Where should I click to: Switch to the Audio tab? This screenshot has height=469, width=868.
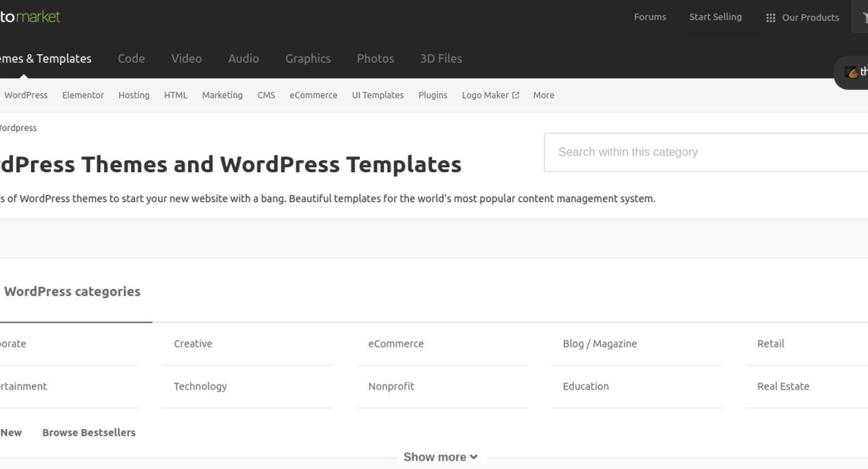click(243, 58)
